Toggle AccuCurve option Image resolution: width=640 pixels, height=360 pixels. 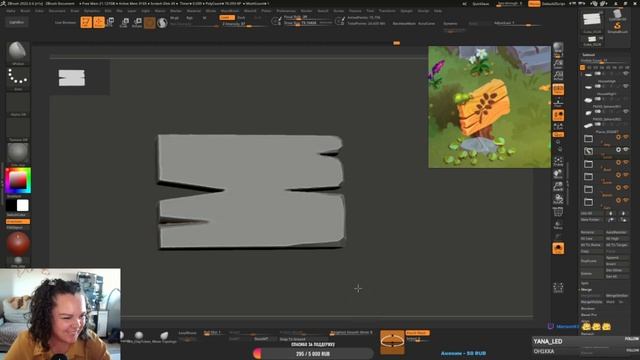point(427,24)
